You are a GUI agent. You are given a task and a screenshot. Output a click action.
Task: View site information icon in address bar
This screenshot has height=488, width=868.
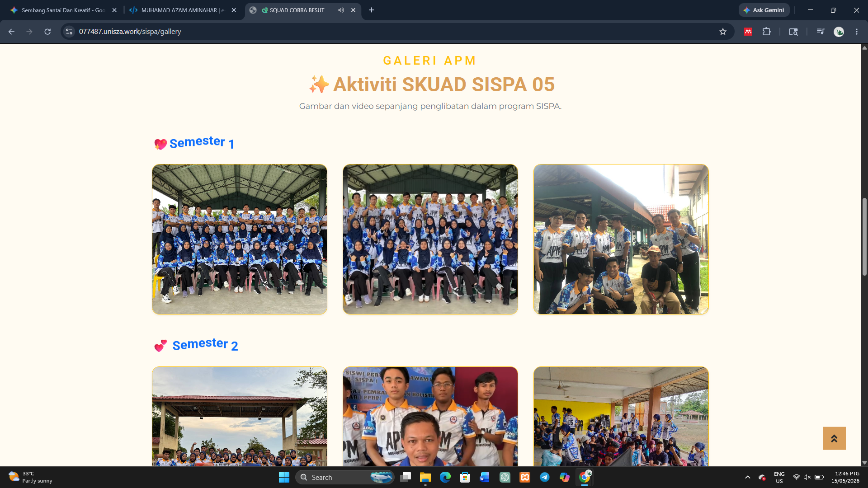pos(69,32)
